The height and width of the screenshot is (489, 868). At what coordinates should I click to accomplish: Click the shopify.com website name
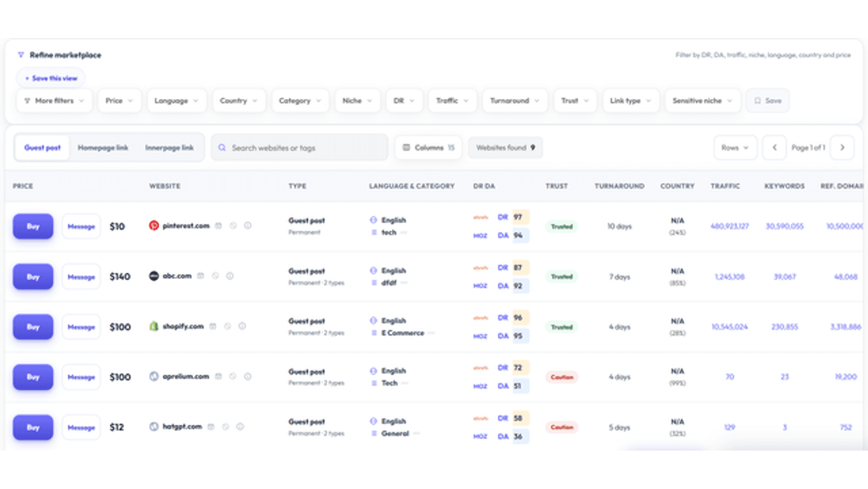pos(183,326)
